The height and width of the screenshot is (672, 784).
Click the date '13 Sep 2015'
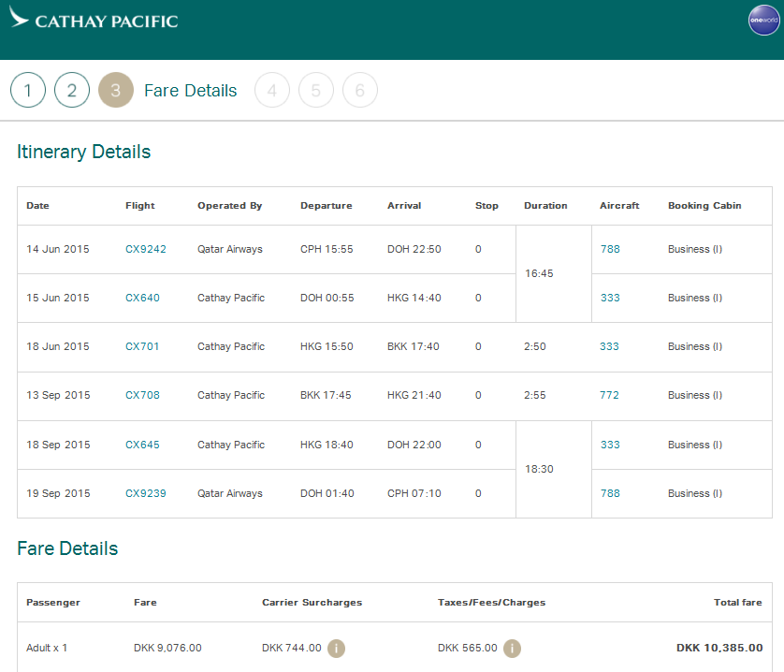(x=59, y=395)
